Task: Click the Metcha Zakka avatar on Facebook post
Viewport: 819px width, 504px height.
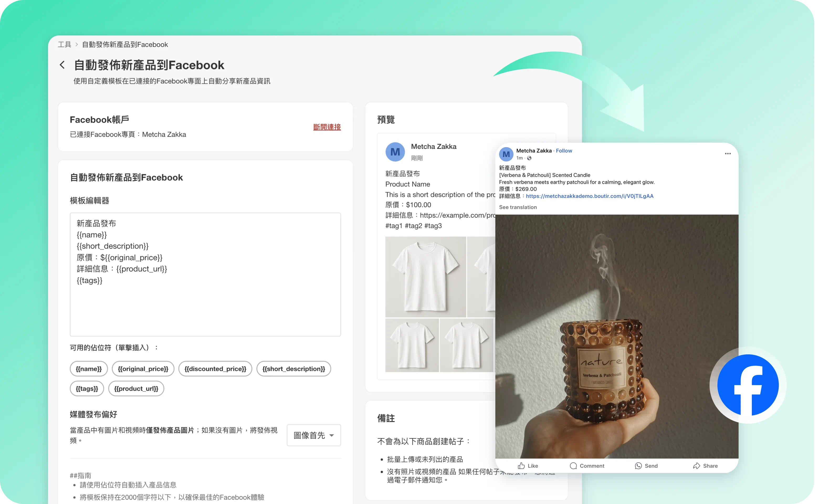Action: tap(506, 154)
